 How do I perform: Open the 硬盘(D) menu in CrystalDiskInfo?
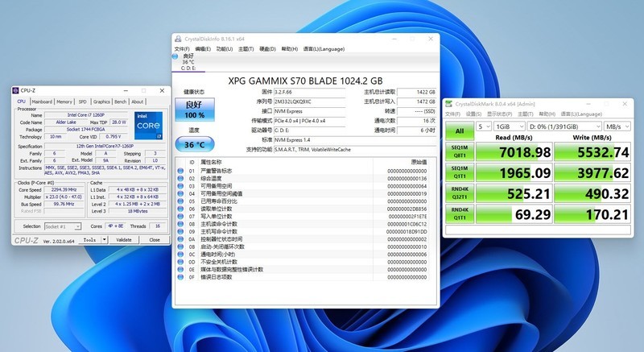click(x=268, y=49)
